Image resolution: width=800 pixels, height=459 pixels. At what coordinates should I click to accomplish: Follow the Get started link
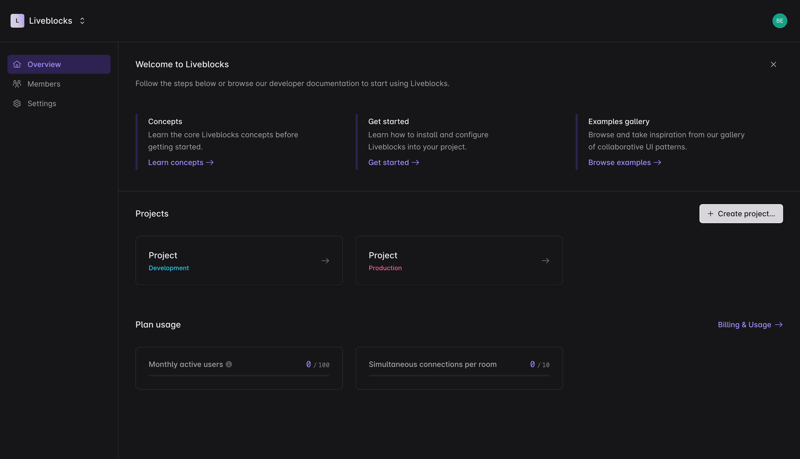coord(393,162)
